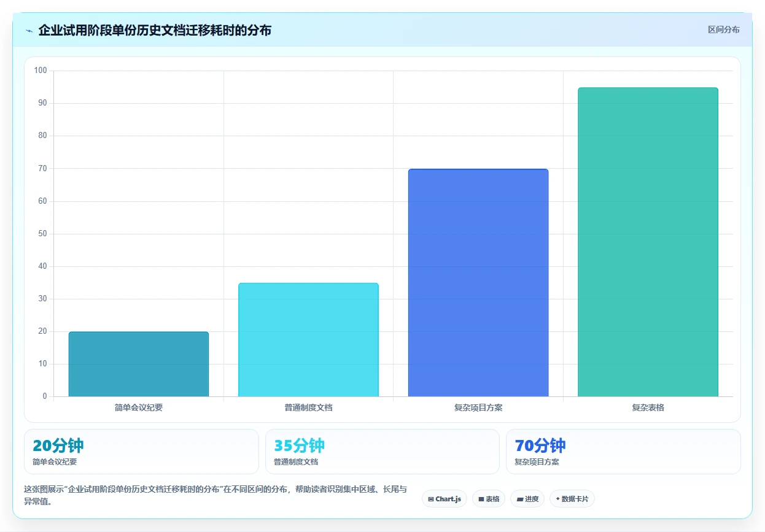Click the green 复杂表格 bar
The width and height of the screenshot is (765, 532).
pos(648,242)
